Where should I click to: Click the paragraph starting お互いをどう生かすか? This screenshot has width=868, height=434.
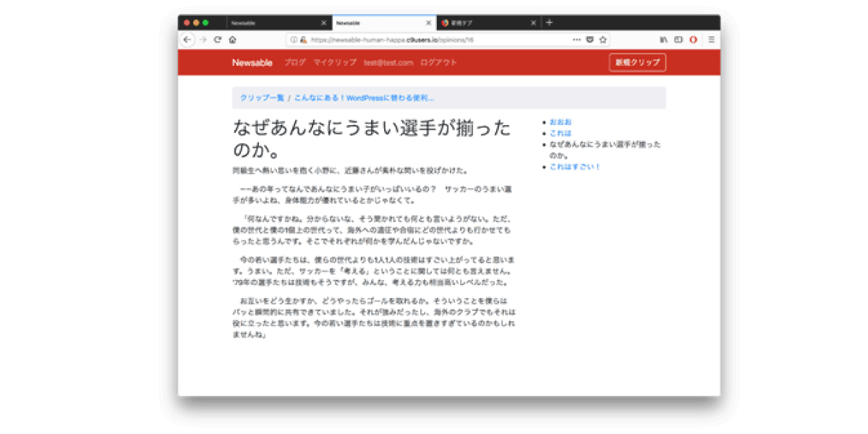coord(373,318)
